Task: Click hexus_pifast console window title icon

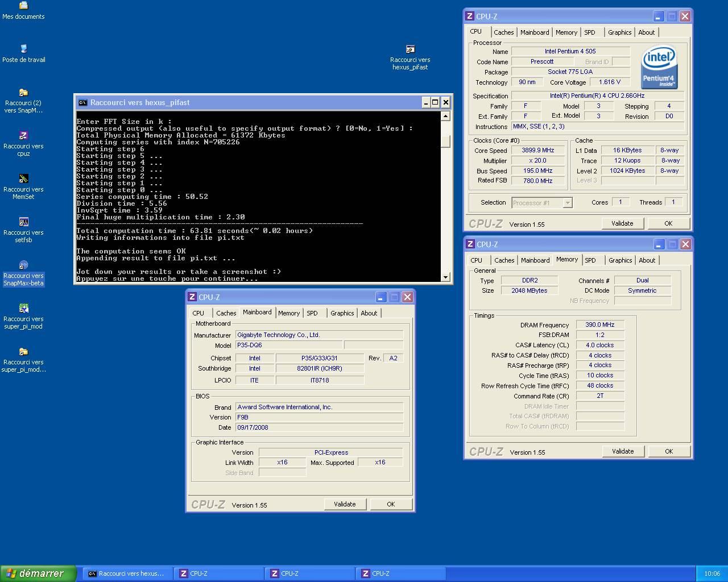Action: [x=82, y=102]
